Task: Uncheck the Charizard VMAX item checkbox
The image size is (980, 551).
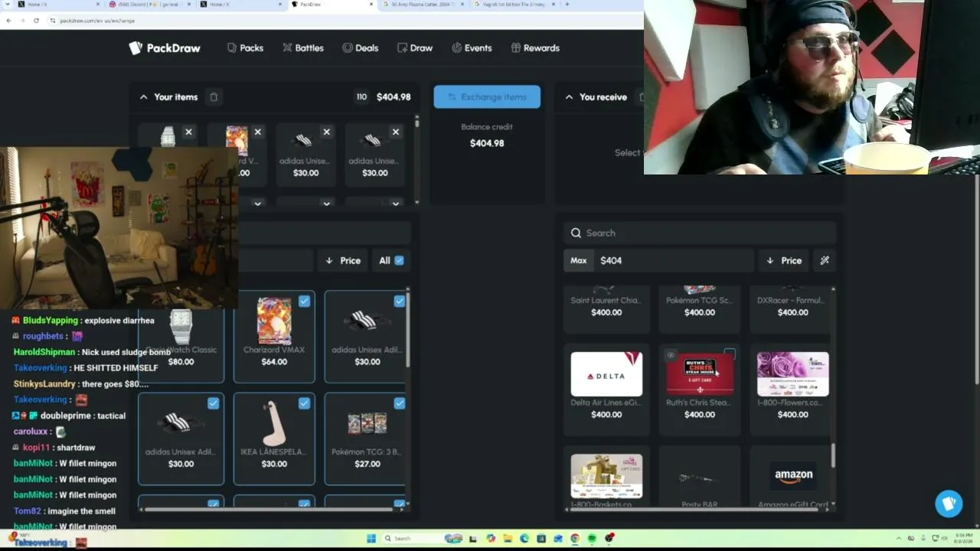Action: click(x=304, y=302)
